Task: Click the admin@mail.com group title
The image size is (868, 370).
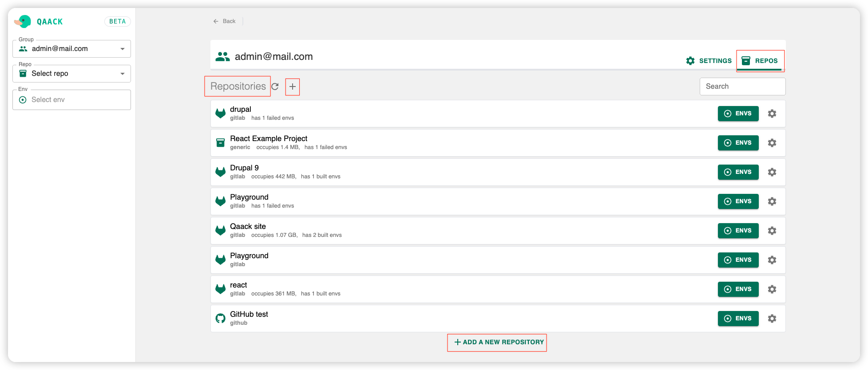Action: [x=274, y=56]
